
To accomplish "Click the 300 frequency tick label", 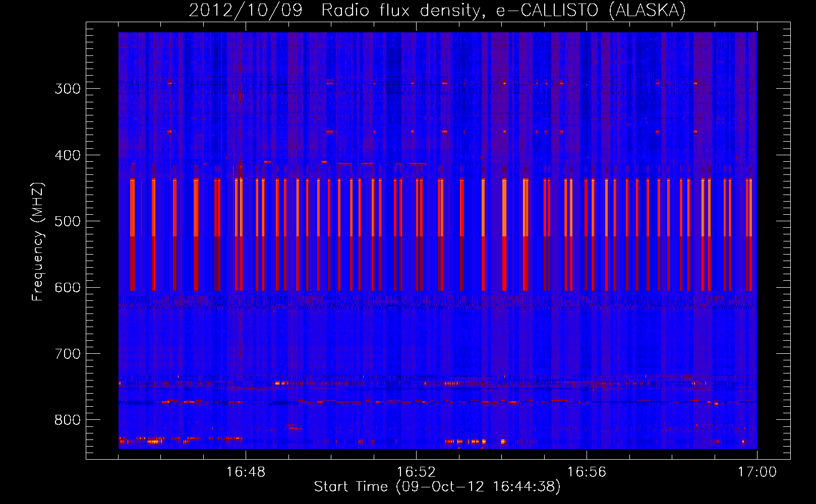I will (68, 89).
